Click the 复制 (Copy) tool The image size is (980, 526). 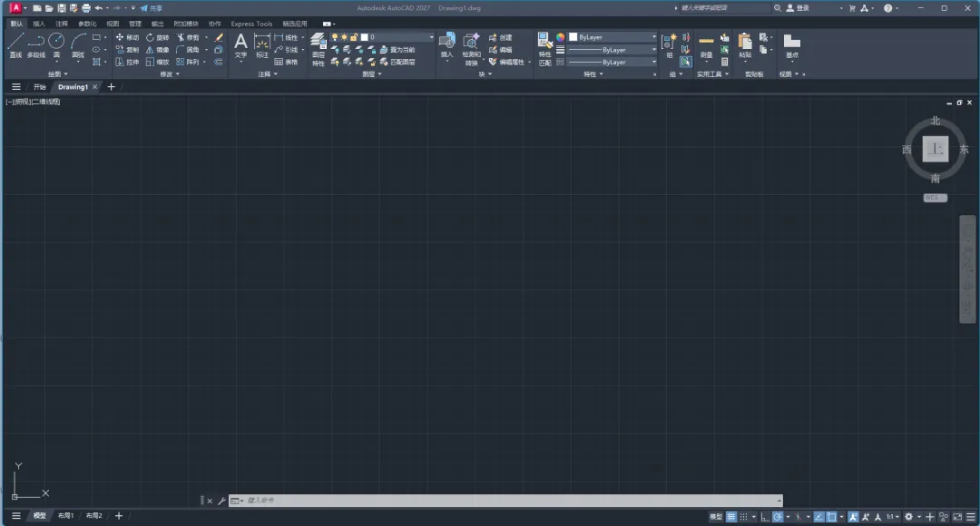point(127,49)
